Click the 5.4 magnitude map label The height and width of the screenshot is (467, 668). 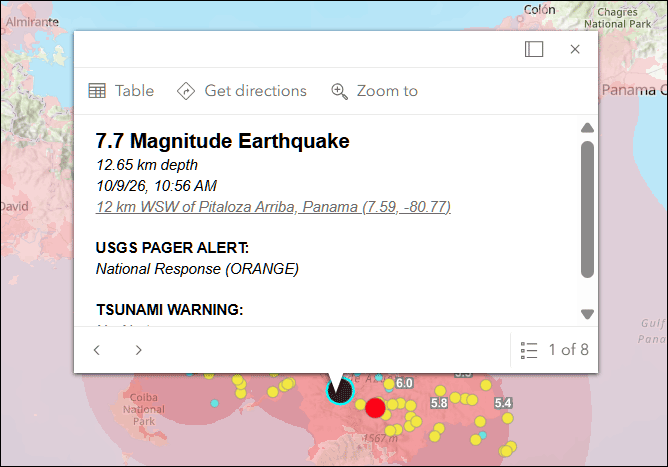(503, 403)
